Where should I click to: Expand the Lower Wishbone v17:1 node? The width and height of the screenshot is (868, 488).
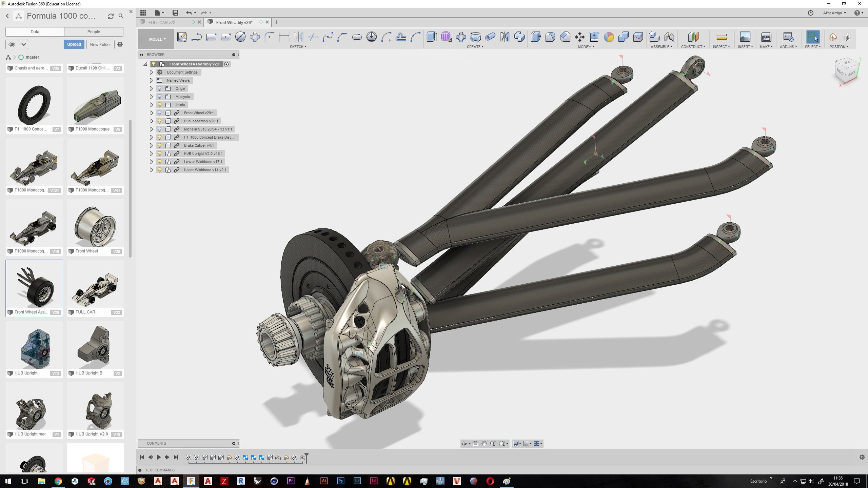coord(151,162)
